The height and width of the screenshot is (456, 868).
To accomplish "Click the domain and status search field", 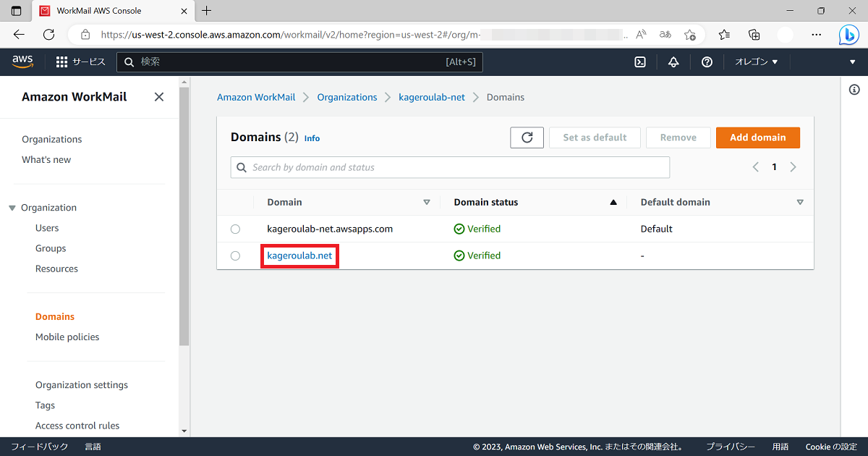I will (x=450, y=167).
